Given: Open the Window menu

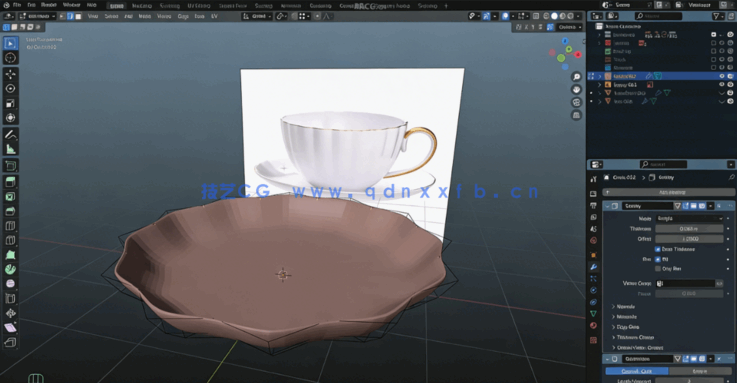Looking at the screenshot, I should 71,5.
